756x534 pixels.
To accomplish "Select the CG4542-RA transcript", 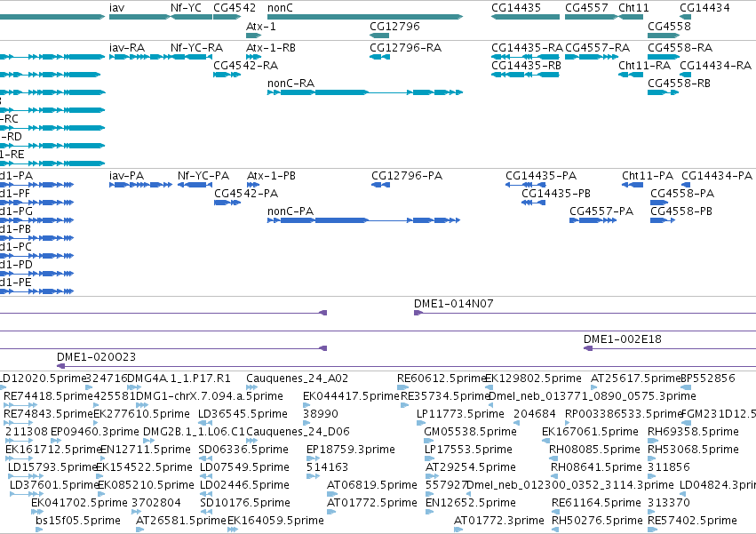I will coord(227,75).
